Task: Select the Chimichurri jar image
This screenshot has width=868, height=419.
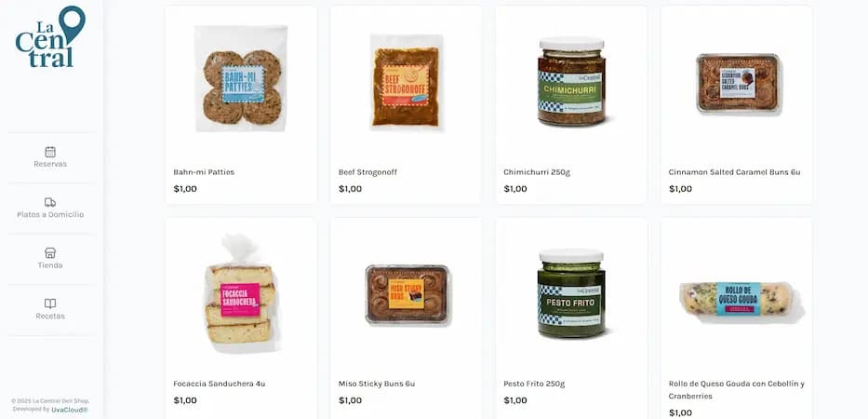Action: coord(572,82)
